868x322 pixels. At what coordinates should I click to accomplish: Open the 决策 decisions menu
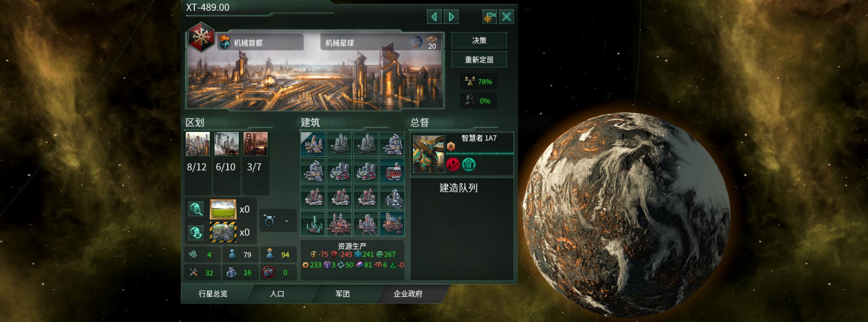point(479,40)
